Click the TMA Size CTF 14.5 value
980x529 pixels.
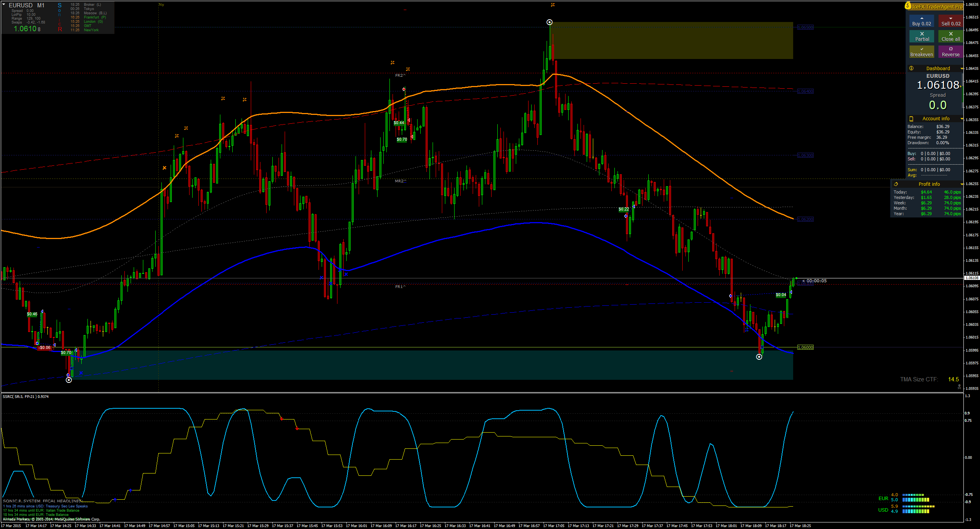click(x=953, y=379)
